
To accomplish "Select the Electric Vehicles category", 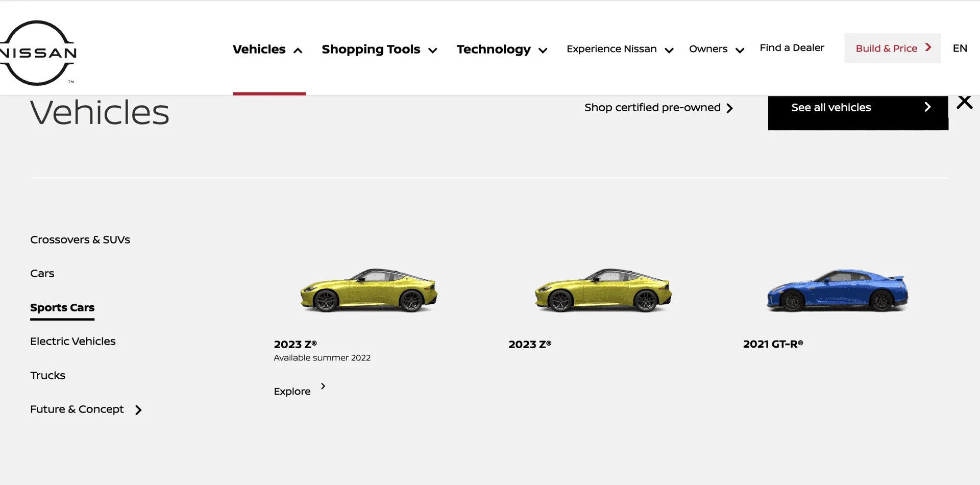I will 73,341.
